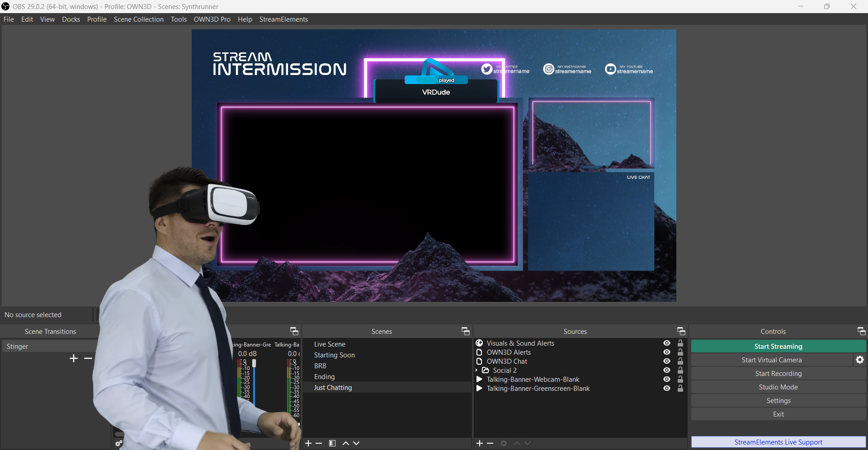Remove scene transition with minus icon
This screenshot has height=450, width=868.
click(88, 358)
